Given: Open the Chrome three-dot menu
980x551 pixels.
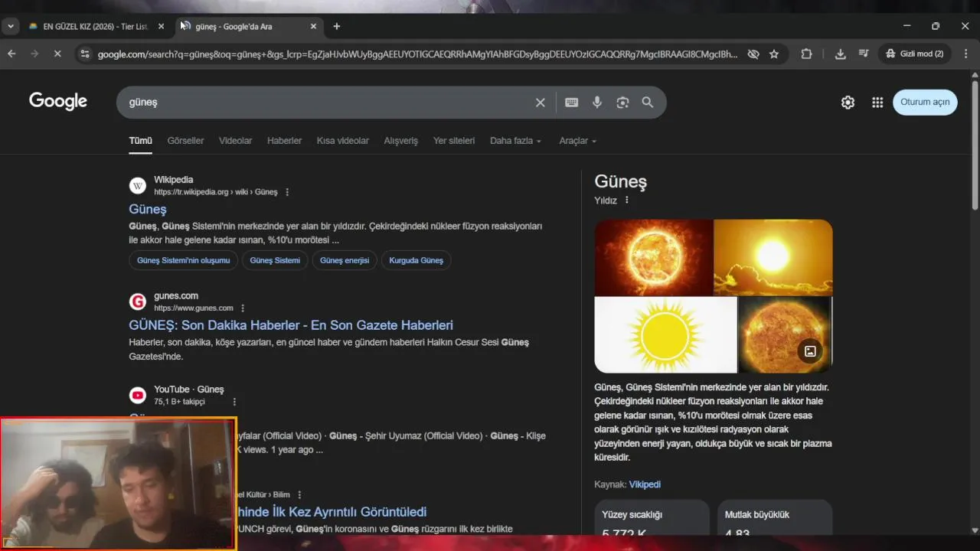Looking at the screenshot, I should click(x=965, y=54).
